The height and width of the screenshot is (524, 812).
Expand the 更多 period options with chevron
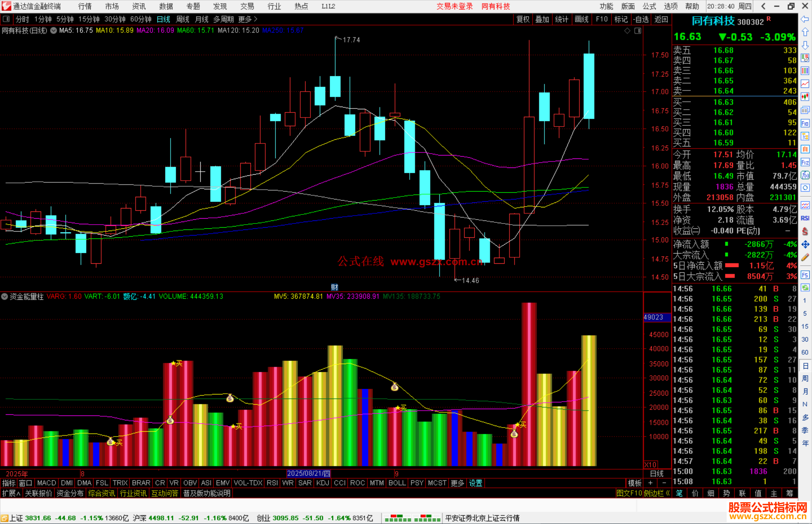tap(248, 19)
